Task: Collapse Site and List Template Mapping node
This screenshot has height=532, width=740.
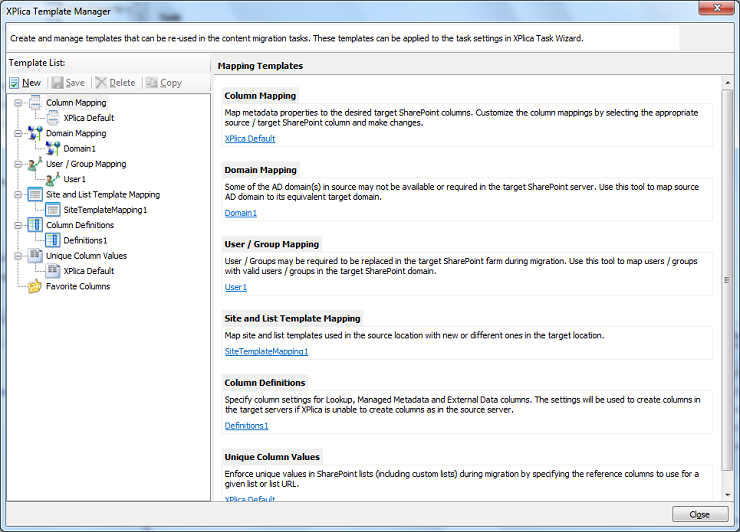Action: [x=18, y=194]
